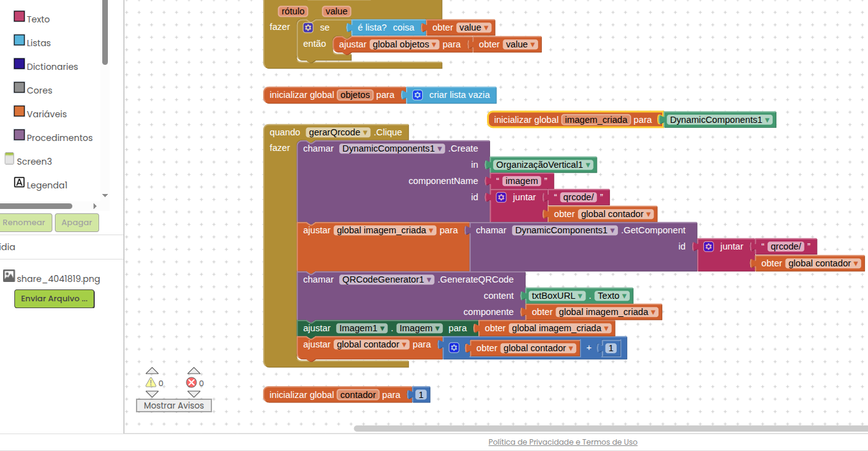Click the Variáveis orange color swatch
Screen dimensions: 868x451
tap(19, 112)
